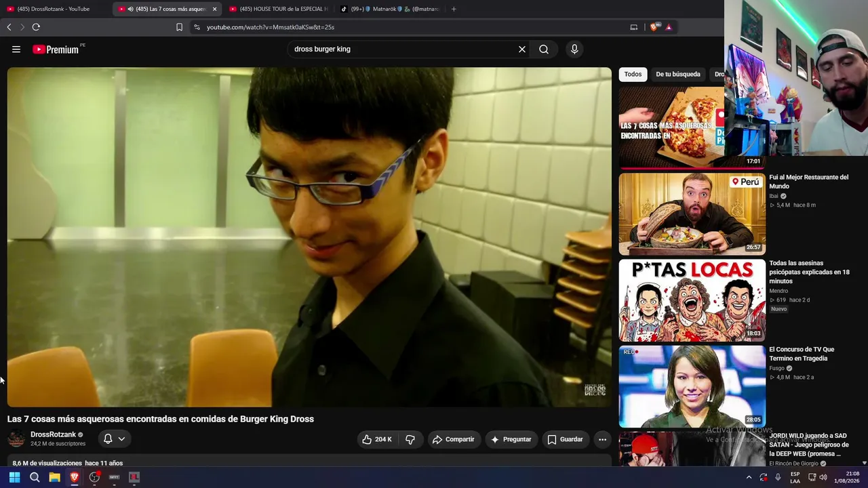Open the YouTube guide hamburger menu

[x=16, y=49]
